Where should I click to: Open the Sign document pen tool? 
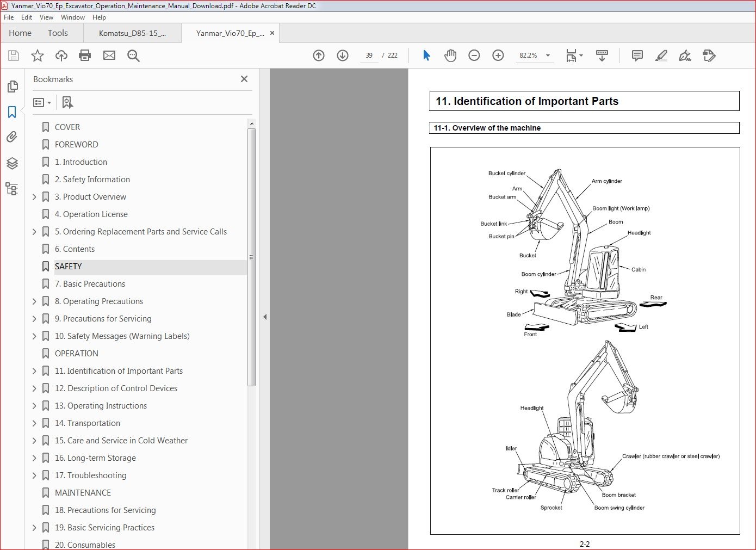point(685,55)
